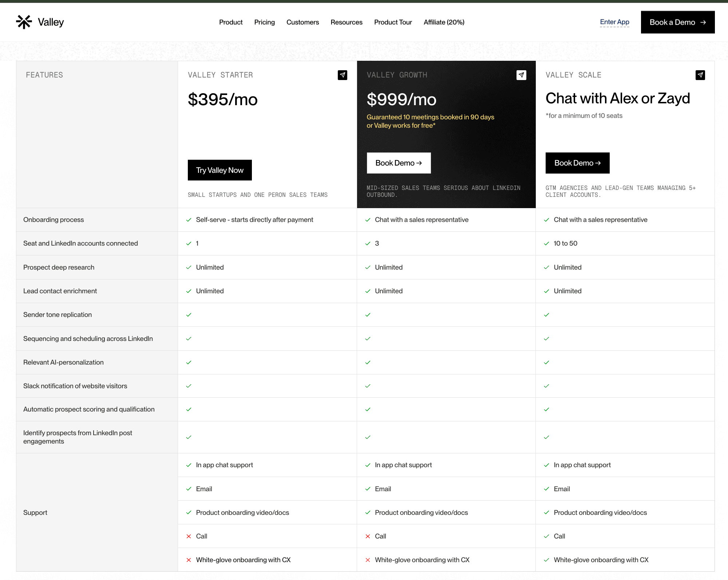Click the red X next to Starter Call
Screen dimensions: 728x580
pyautogui.click(x=189, y=536)
